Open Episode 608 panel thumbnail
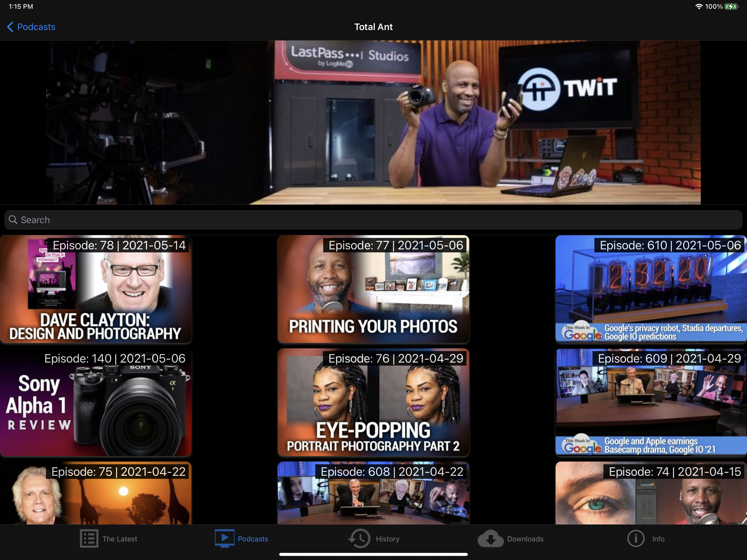 [373, 493]
